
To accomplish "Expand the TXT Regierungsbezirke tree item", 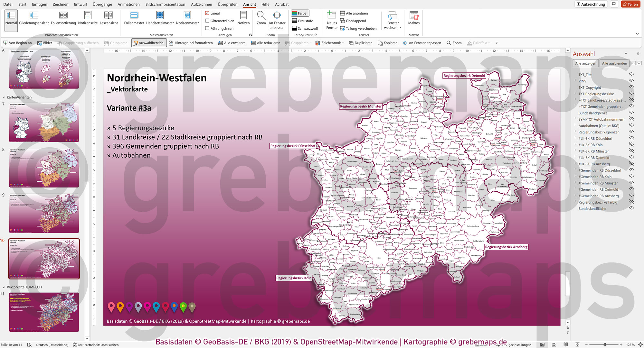I will [575, 94].
